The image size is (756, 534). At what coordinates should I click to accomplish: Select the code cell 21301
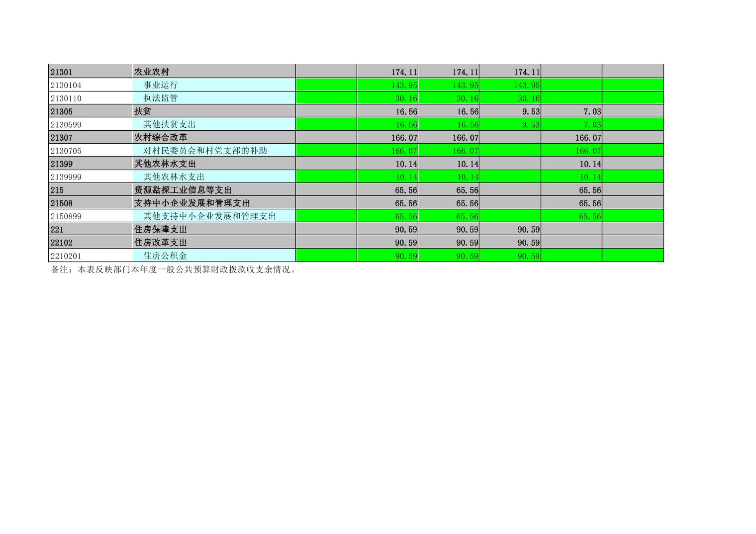pyautogui.click(x=90, y=72)
